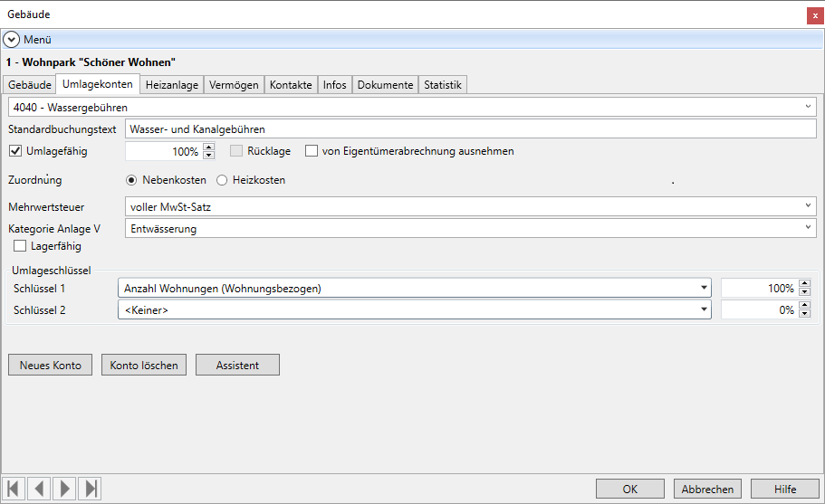Jump to last record navigation icon
825x504 pixels.
click(91, 489)
